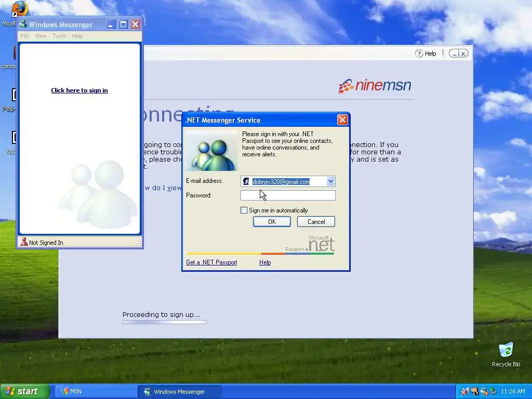532x399 pixels.
Task: Close the .NET Messenger Service dialog
Action: (342, 120)
